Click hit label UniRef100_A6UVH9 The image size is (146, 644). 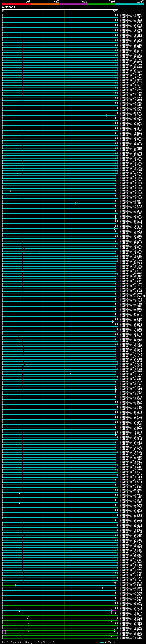131,638
